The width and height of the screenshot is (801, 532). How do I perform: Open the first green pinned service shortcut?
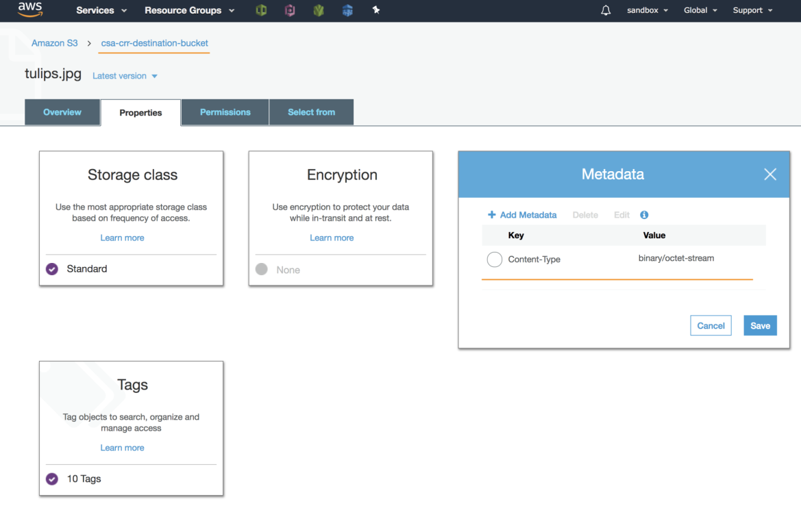point(261,10)
